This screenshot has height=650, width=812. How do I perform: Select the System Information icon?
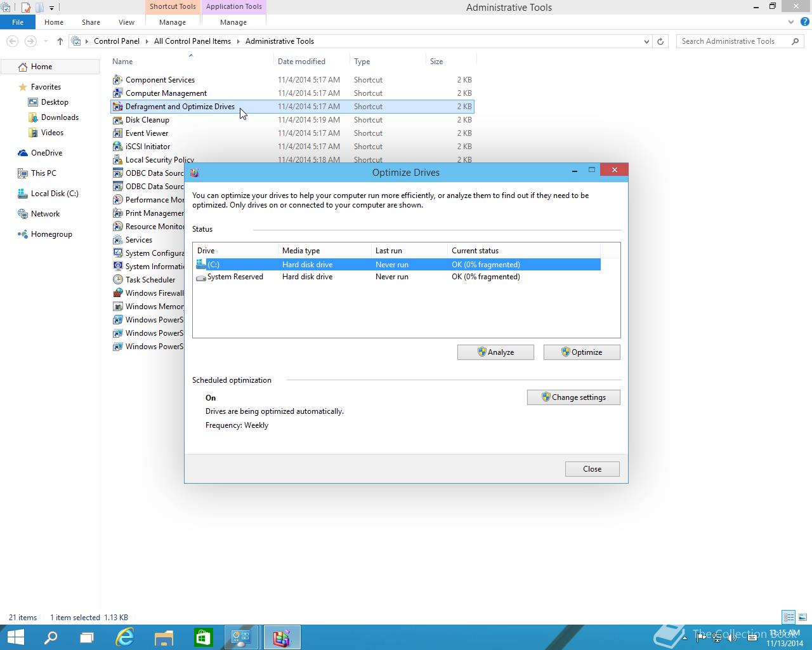coord(117,267)
